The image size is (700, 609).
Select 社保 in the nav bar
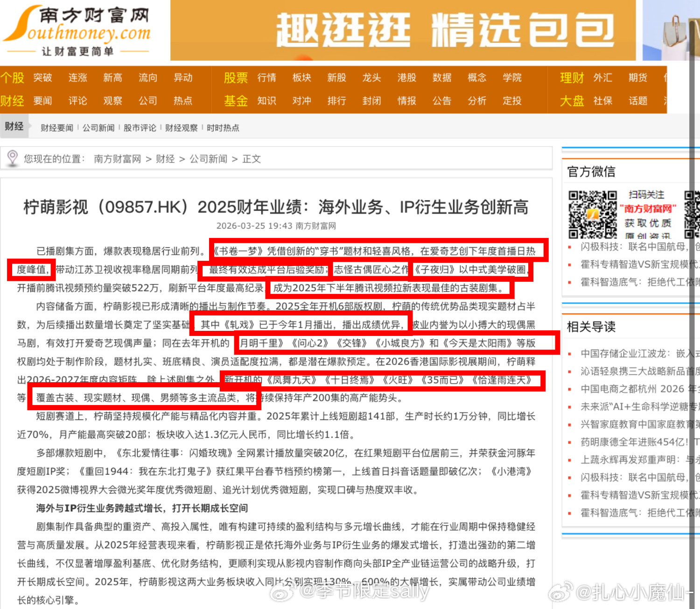point(602,100)
